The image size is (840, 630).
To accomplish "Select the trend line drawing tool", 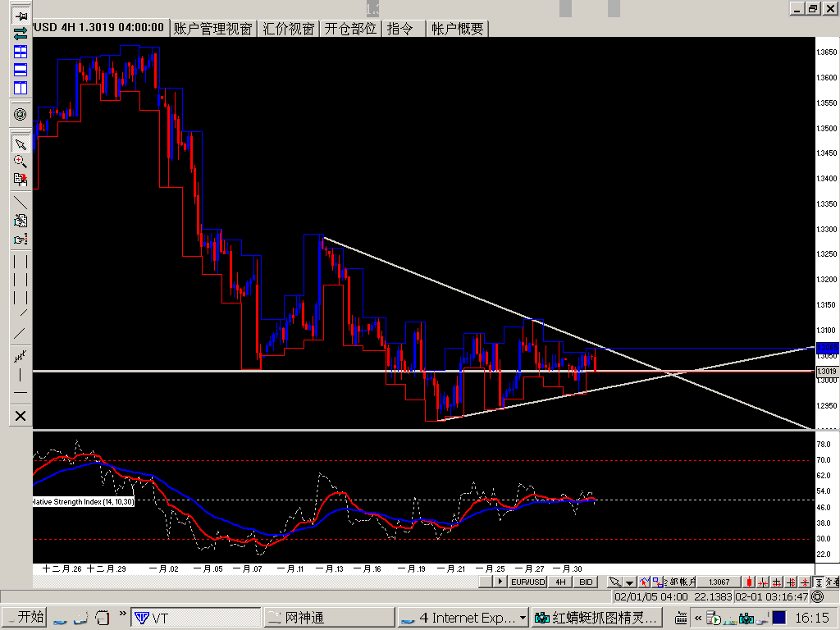I will click(x=21, y=203).
